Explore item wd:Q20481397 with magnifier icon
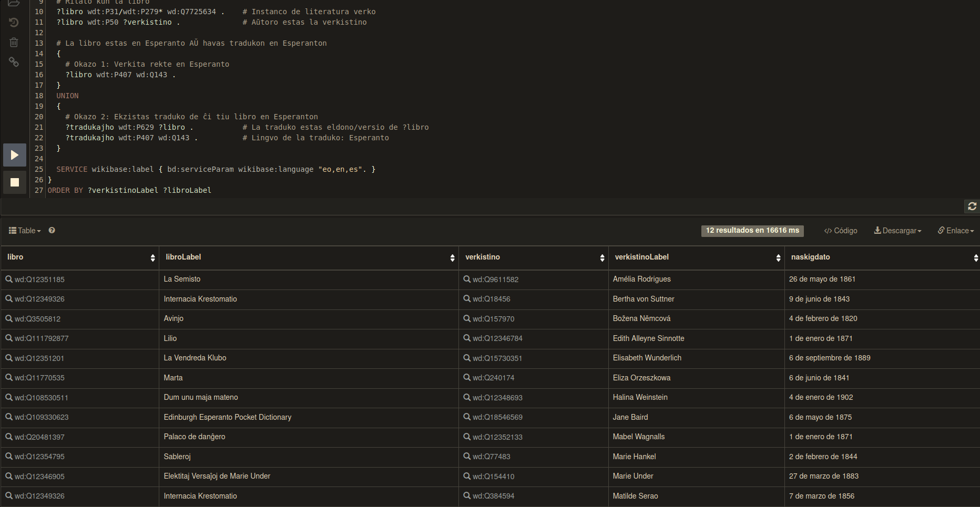Screen dimensions: 980x507 [x=9, y=437]
